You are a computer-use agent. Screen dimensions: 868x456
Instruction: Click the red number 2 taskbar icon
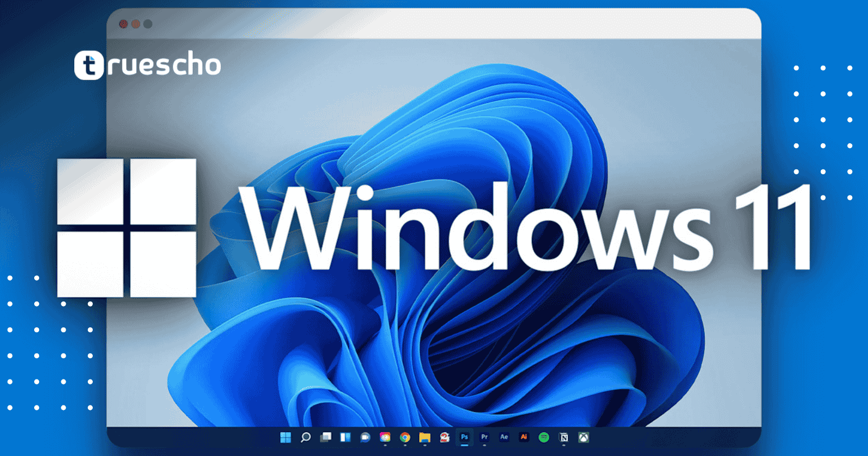click(445, 438)
